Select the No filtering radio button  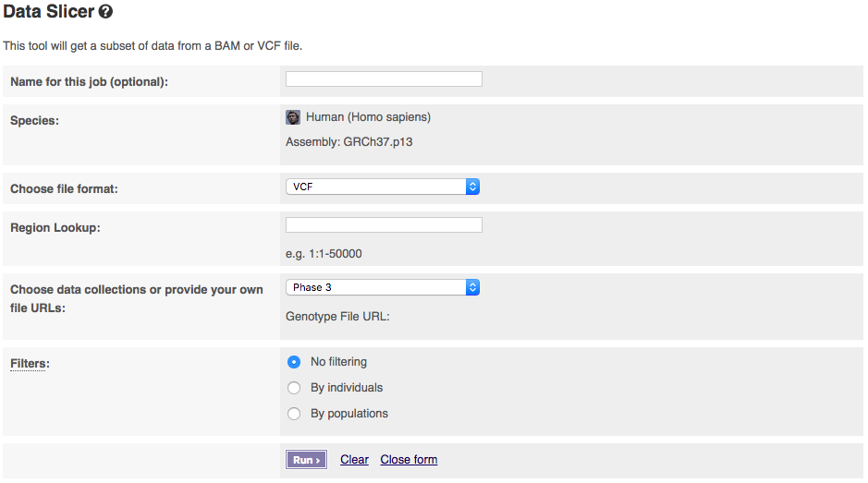(x=294, y=362)
